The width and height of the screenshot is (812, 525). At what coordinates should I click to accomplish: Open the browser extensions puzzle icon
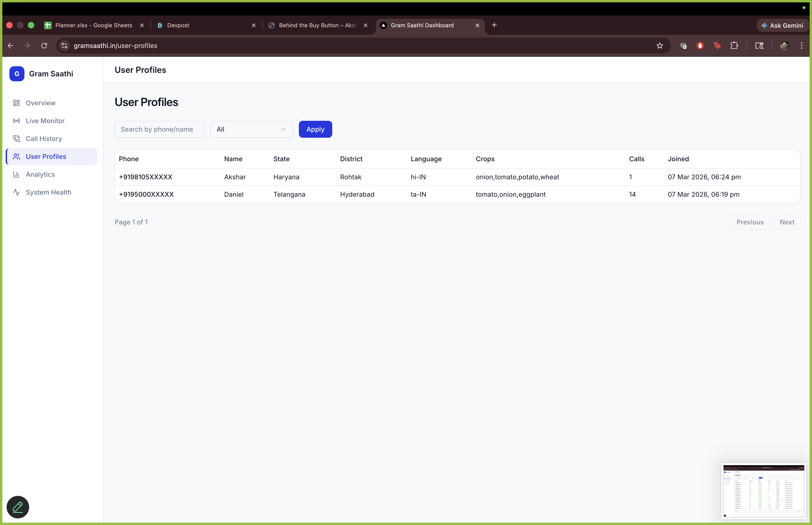[734, 46]
